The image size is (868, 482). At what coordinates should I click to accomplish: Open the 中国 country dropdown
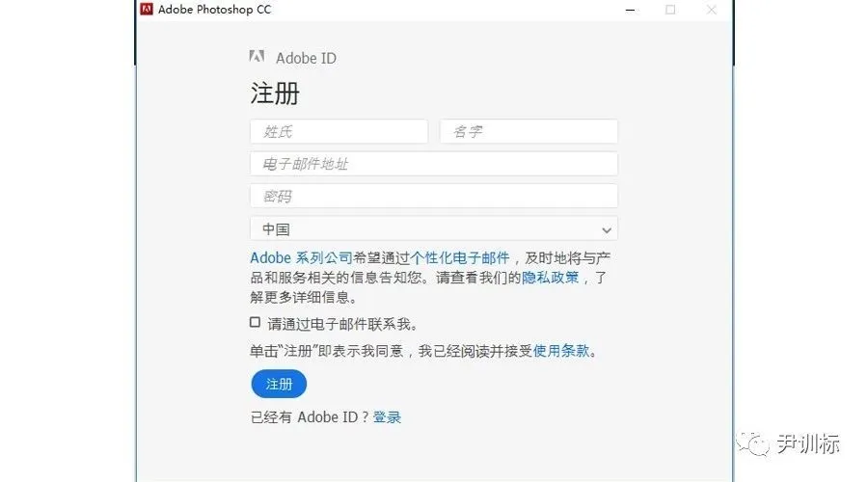pos(434,229)
